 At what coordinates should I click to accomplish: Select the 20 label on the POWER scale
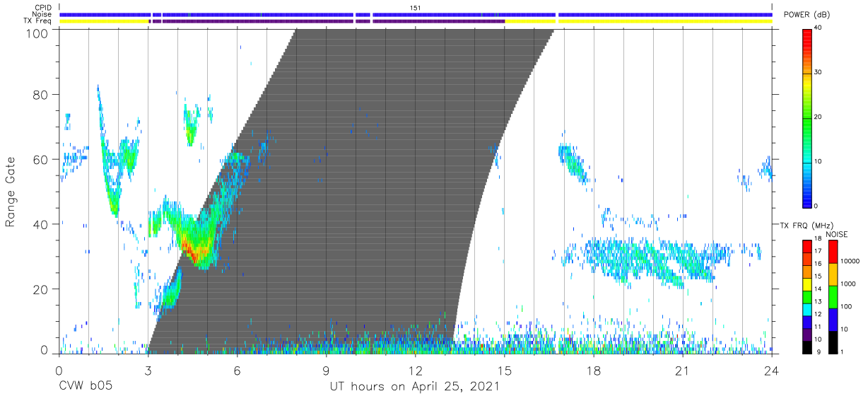pyautogui.click(x=818, y=117)
